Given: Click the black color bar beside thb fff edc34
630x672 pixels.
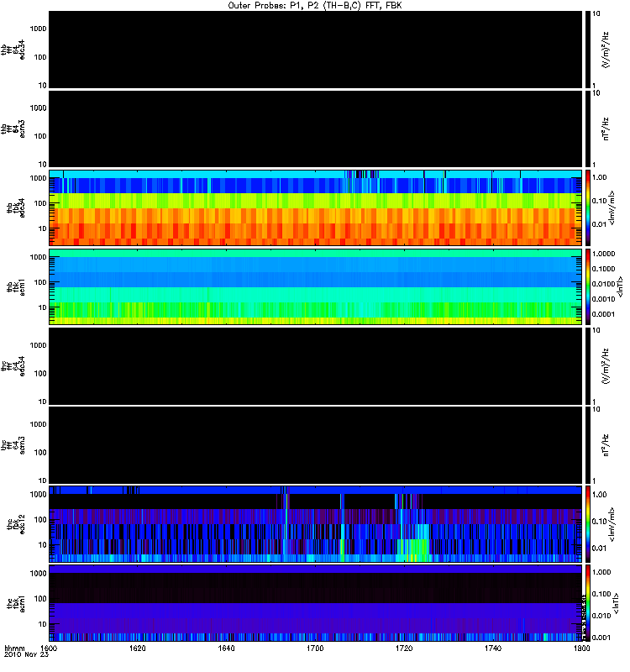Looking at the screenshot, I should (x=587, y=50).
